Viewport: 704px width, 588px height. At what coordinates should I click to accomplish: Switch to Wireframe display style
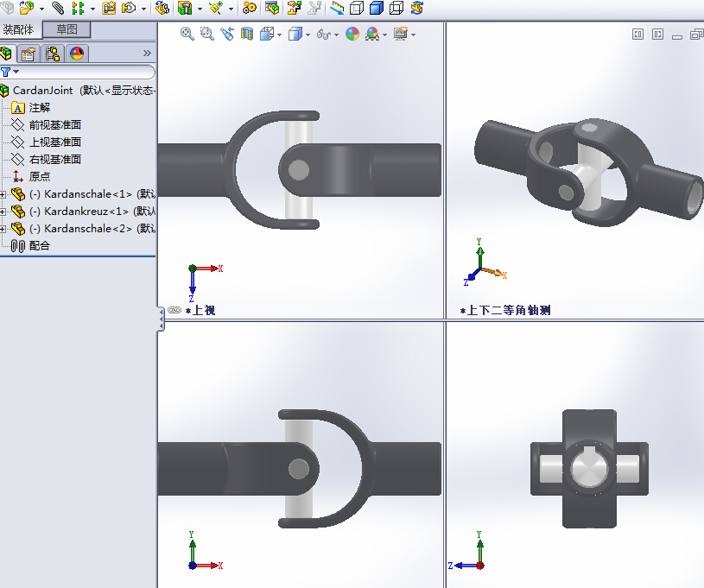tap(396, 8)
